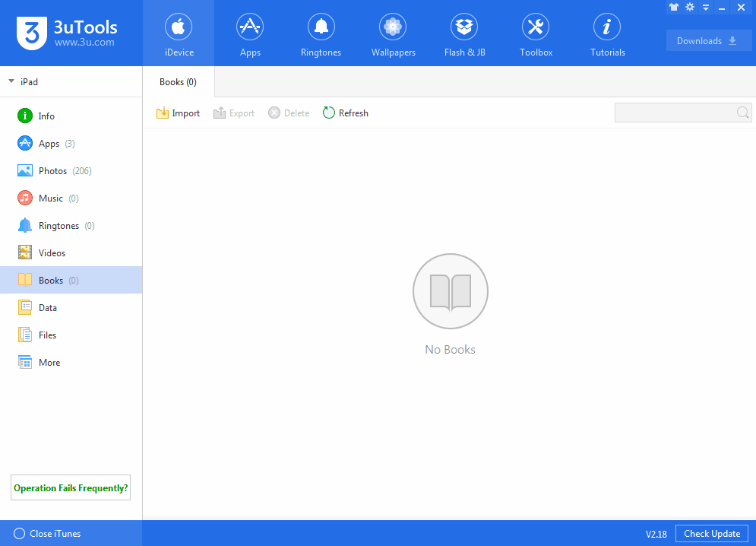Select Data in the sidebar

(x=71, y=307)
